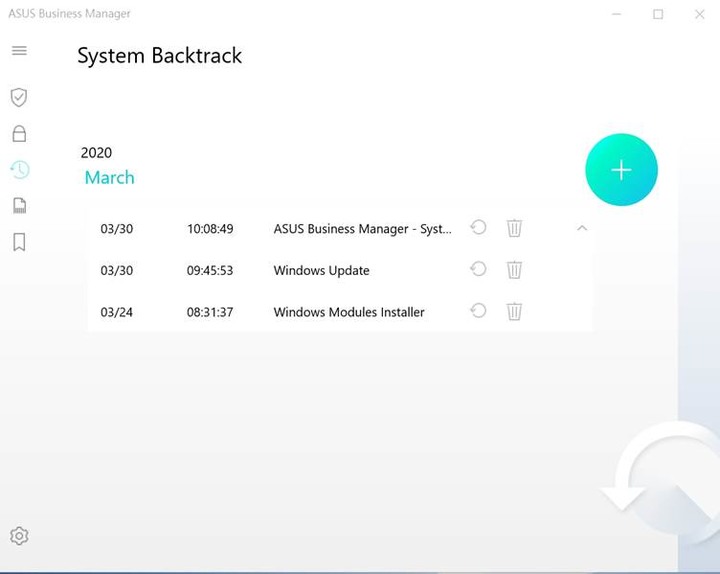Select the 'Windows Modules Installer' entry name
This screenshot has height=574, width=720.
coord(349,312)
